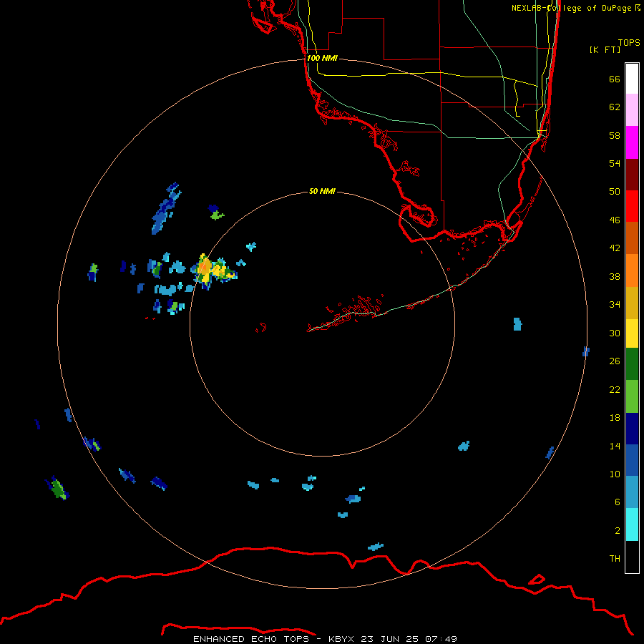Click legend value 34

615,305
